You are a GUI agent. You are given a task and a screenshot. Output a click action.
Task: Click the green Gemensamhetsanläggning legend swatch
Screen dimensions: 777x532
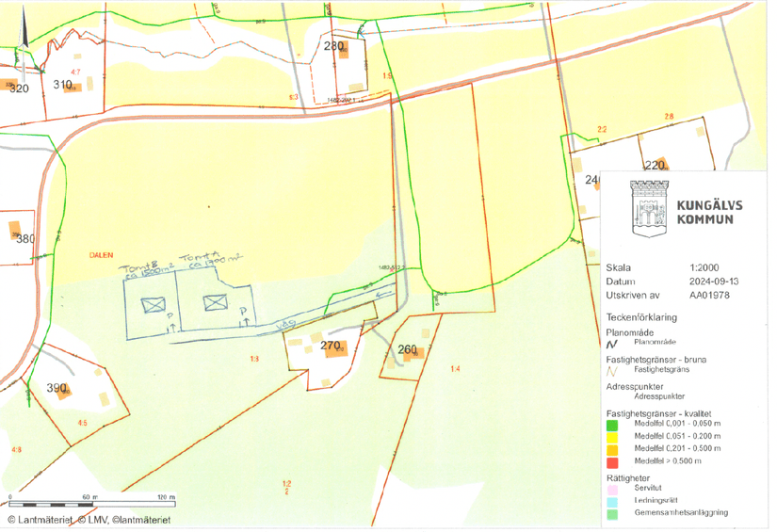612,514
